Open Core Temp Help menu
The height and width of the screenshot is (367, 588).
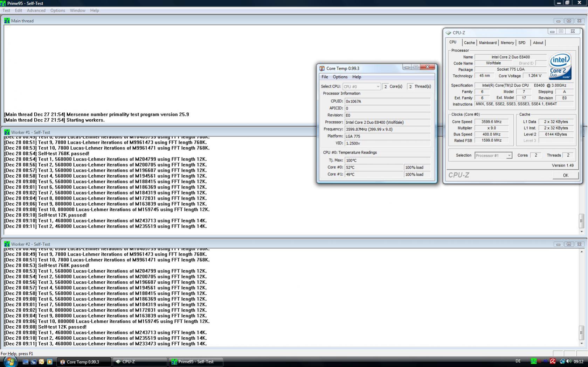(x=357, y=77)
